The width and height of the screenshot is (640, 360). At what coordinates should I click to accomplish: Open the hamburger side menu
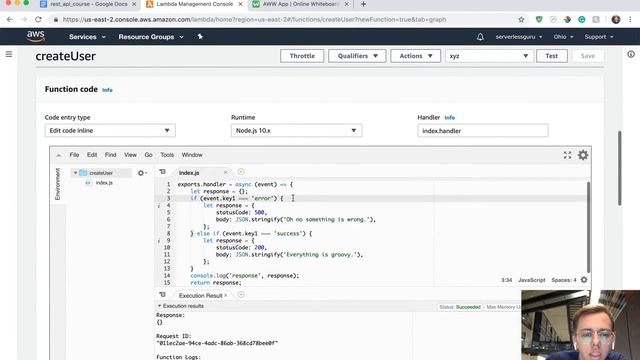point(9,54)
